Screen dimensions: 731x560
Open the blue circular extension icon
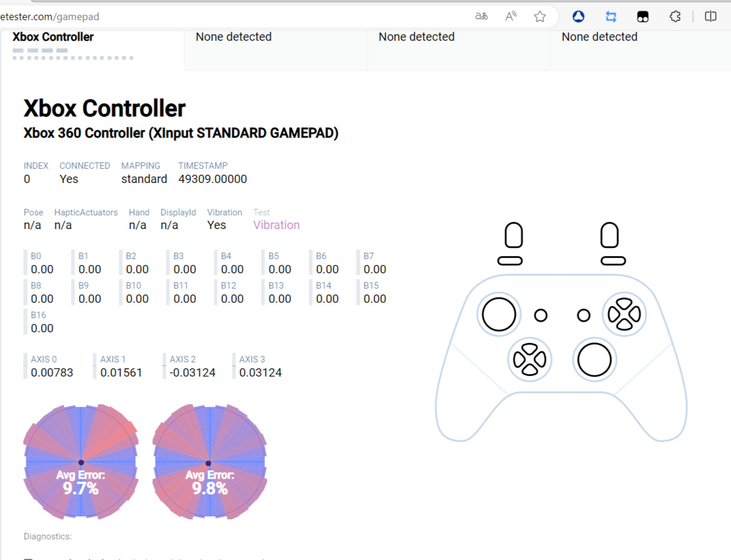[x=578, y=17]
